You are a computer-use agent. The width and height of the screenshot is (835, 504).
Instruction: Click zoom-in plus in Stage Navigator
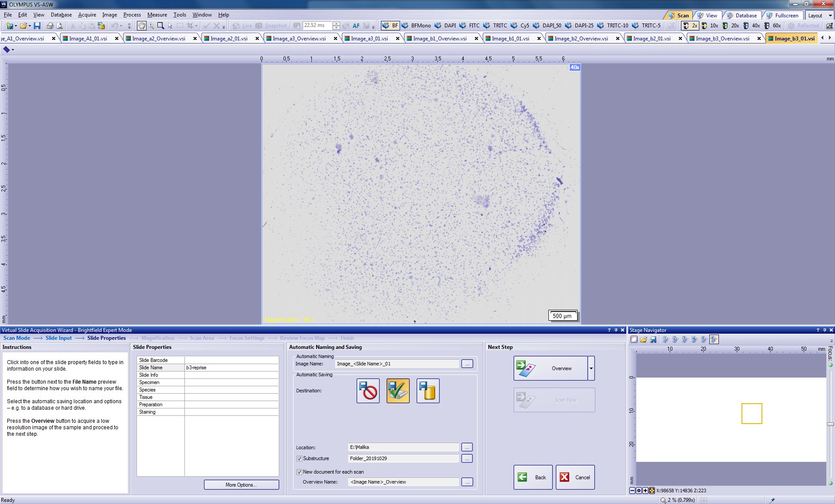click(x=645, y=491)
